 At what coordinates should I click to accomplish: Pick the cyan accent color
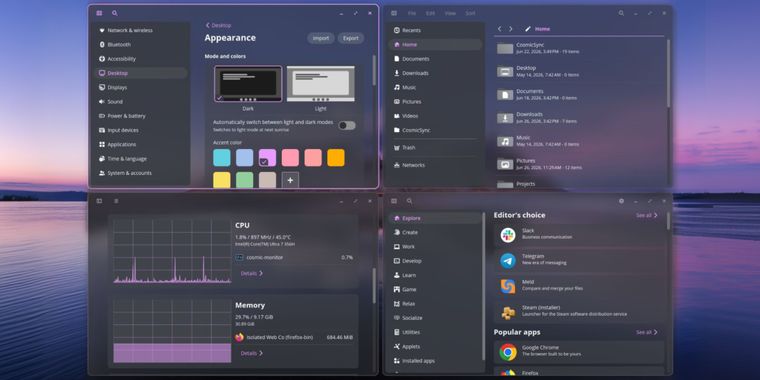click(222, 158)
